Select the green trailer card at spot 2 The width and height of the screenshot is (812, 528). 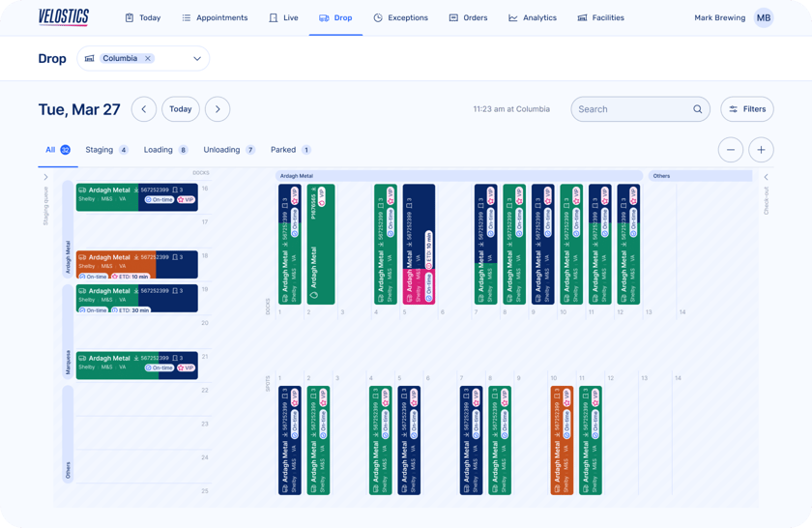(x=318, y=440)
